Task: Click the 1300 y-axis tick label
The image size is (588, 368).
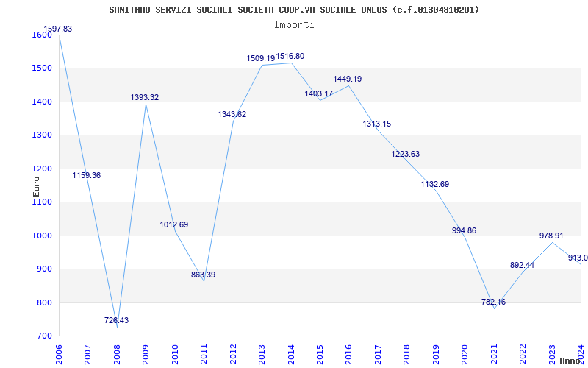Action: [42, 135]
